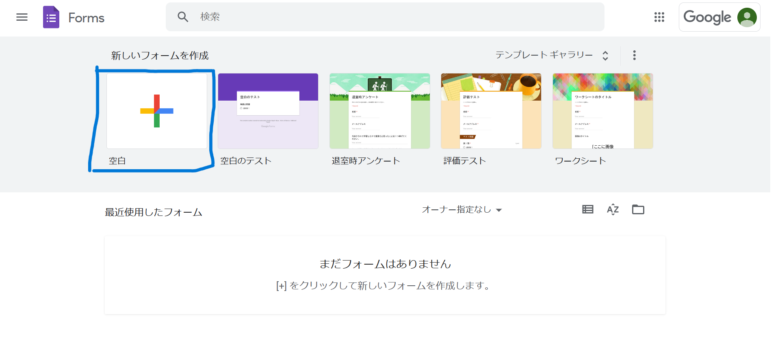Image resolution: width=780 pixels, height=362 pixels.
Task: Focus the 検索 search field
Action: click(385, 17)
